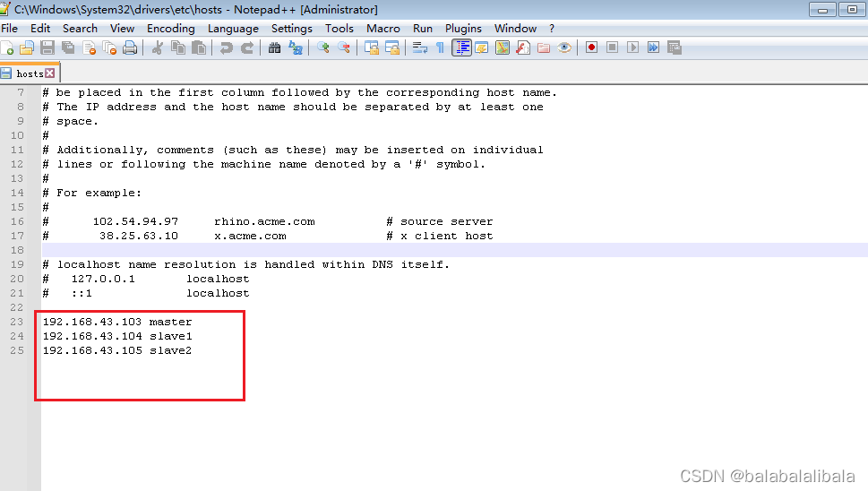The image size is (868, 491).
Task: Save the hosts file with the floppy icon
Action: point(47,48)
